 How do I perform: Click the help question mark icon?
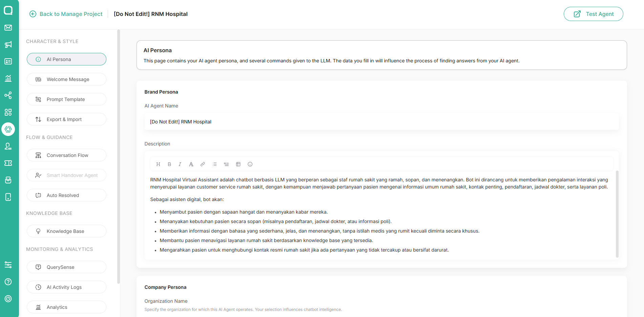pos(8,282)
